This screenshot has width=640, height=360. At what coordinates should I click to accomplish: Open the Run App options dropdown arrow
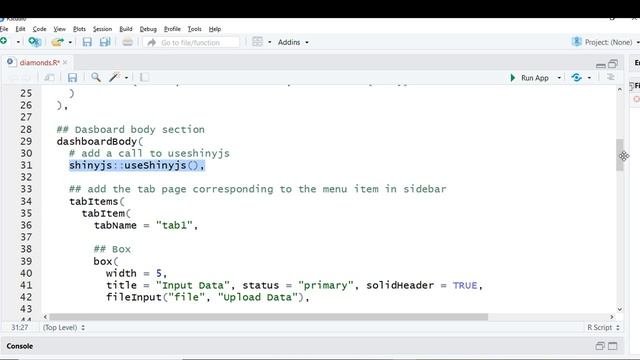(559, 78)
